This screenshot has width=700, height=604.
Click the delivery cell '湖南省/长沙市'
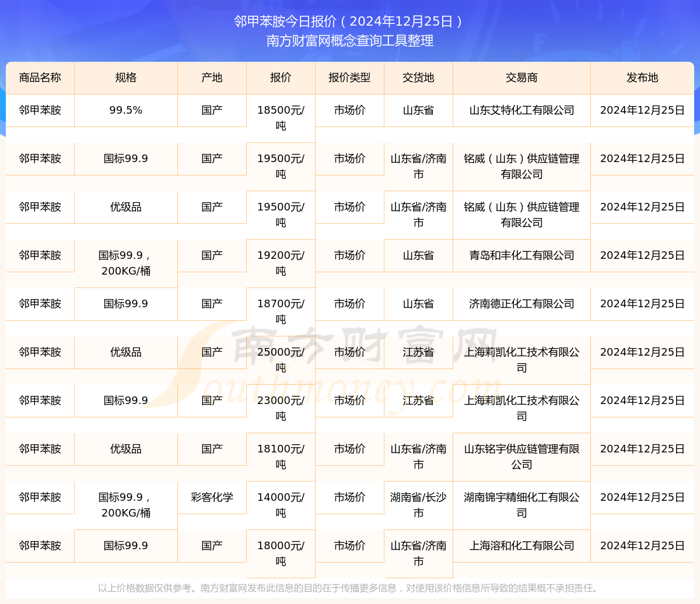418,505
